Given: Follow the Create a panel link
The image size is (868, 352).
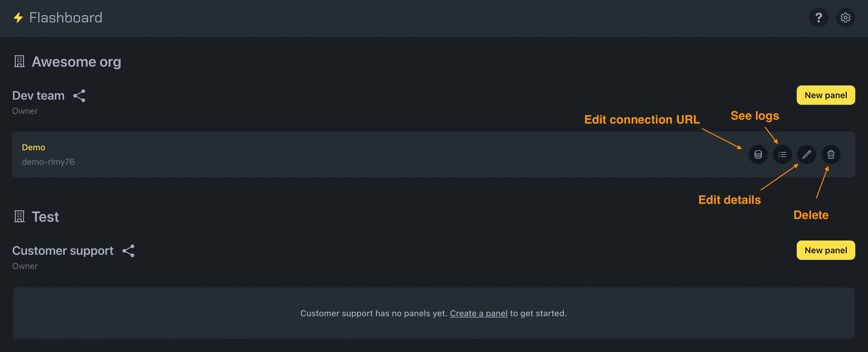Looking at the screenshot, I should coord(479,313).
